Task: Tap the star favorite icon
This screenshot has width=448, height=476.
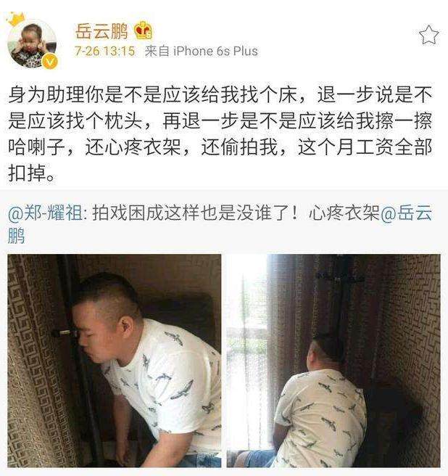Action: (428, 36)
